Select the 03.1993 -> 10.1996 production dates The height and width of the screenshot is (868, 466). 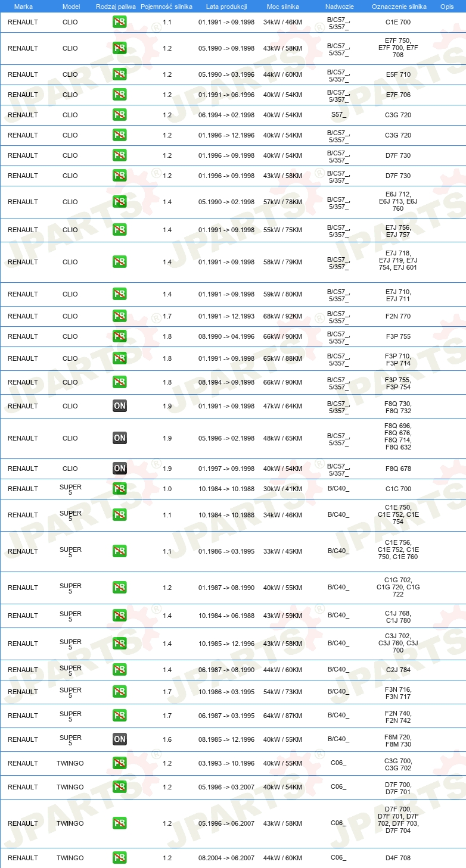point(226,763)
